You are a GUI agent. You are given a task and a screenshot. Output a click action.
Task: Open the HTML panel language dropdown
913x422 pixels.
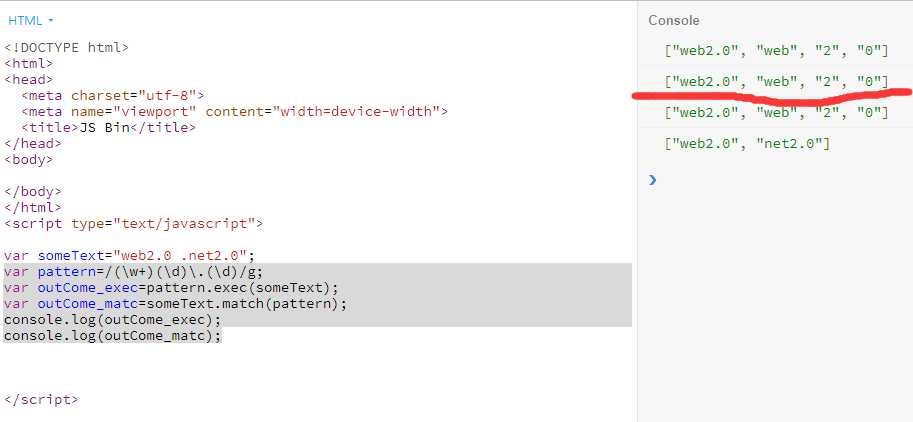click(x=30, y=20)
